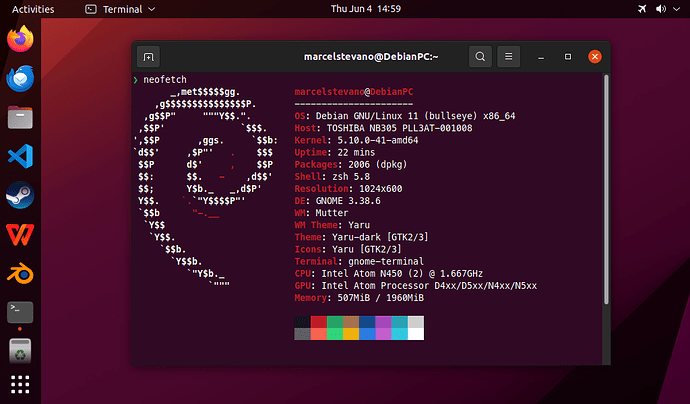The height and width of the screenshot is (404, 690).
Task: Click the Theme Yaru-dark line
Action: (362, 237)
